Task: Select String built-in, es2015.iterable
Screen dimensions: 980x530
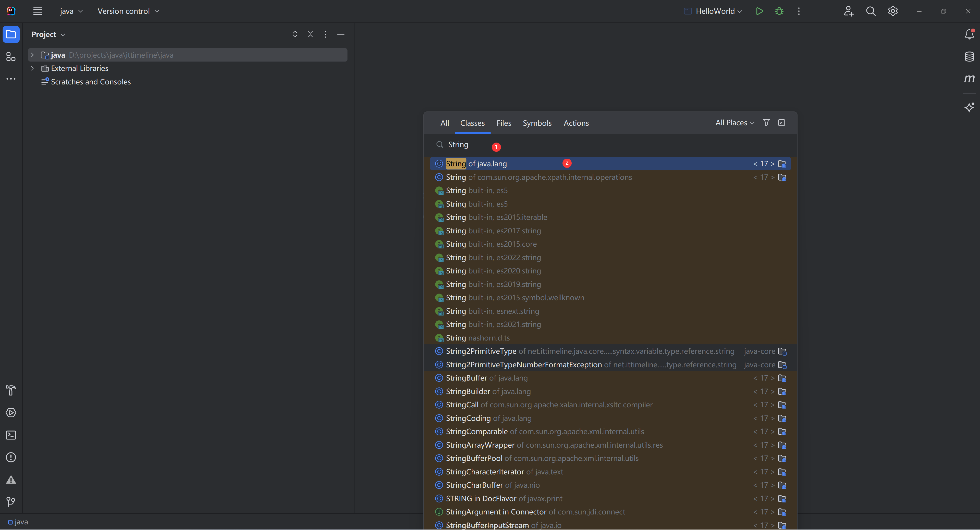Action: pos(610,217)
